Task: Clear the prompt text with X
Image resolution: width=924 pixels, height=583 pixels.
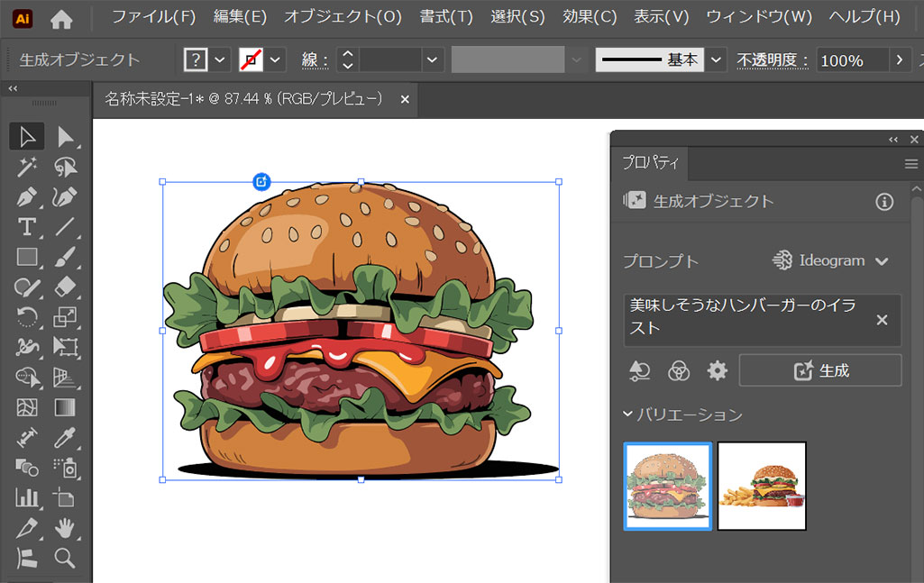Action: 882,320
